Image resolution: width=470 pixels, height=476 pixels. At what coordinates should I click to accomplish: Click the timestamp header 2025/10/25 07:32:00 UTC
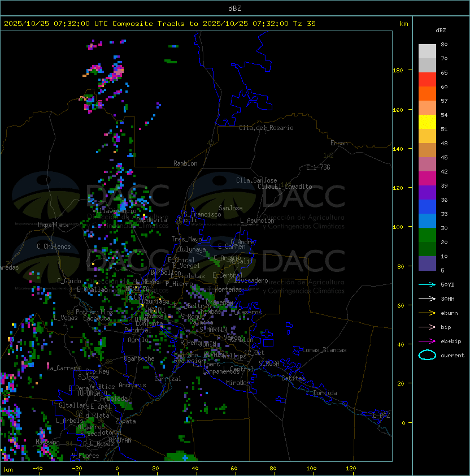point(56,24)
